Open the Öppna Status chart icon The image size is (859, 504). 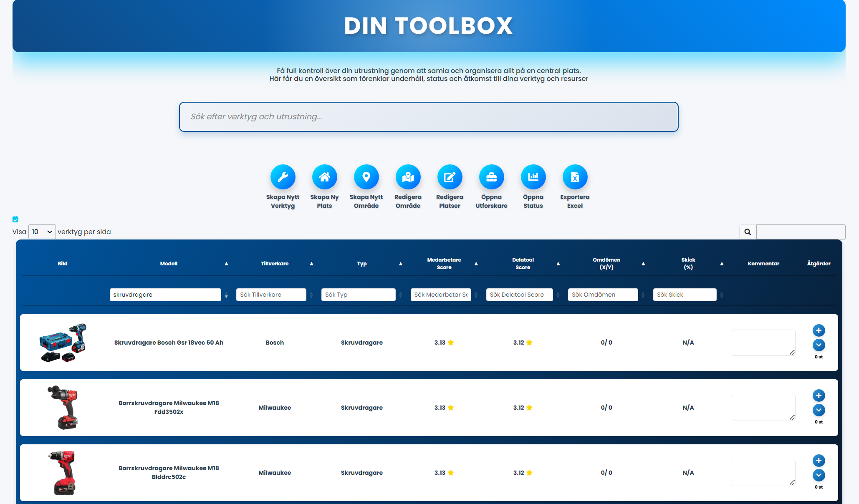533,177
